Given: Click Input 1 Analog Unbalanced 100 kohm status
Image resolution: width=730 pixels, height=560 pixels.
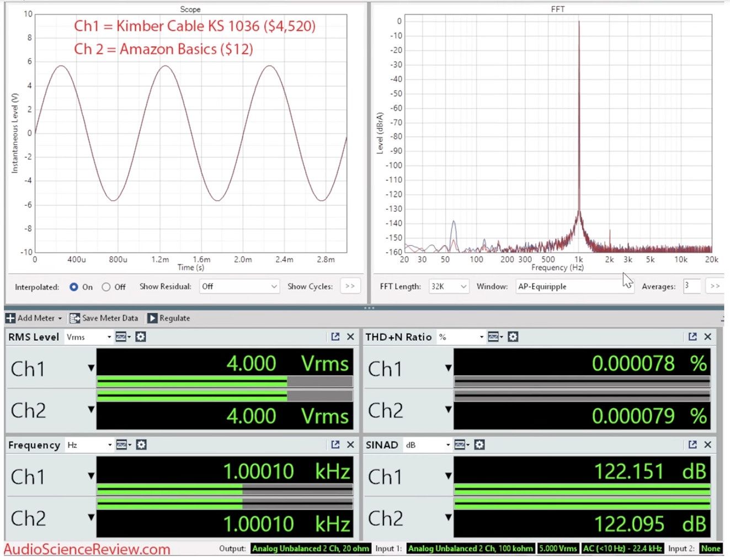Looking at the screenshot, I should (471, 548).
